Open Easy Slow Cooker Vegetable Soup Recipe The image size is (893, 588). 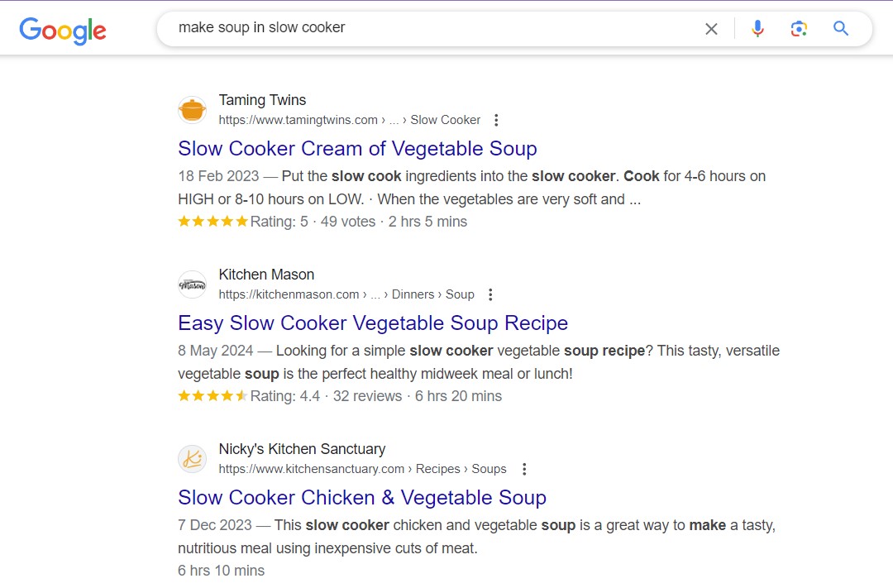pos(373,323)
